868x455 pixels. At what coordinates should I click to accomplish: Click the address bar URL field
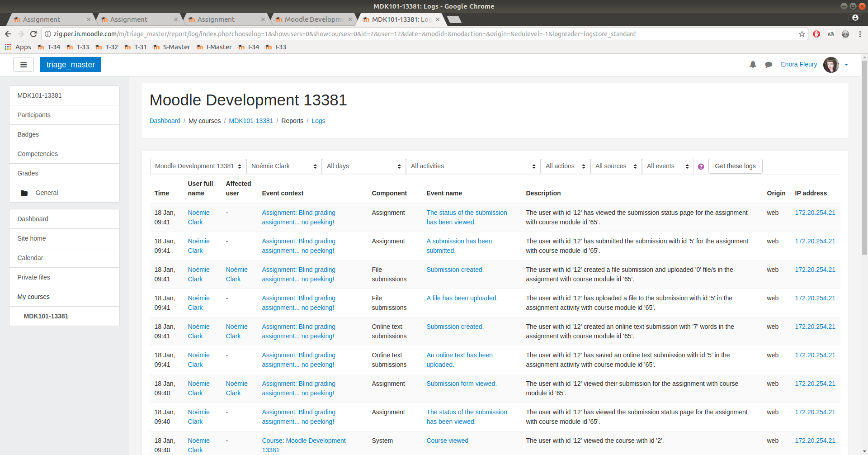(x=425, y=34)
